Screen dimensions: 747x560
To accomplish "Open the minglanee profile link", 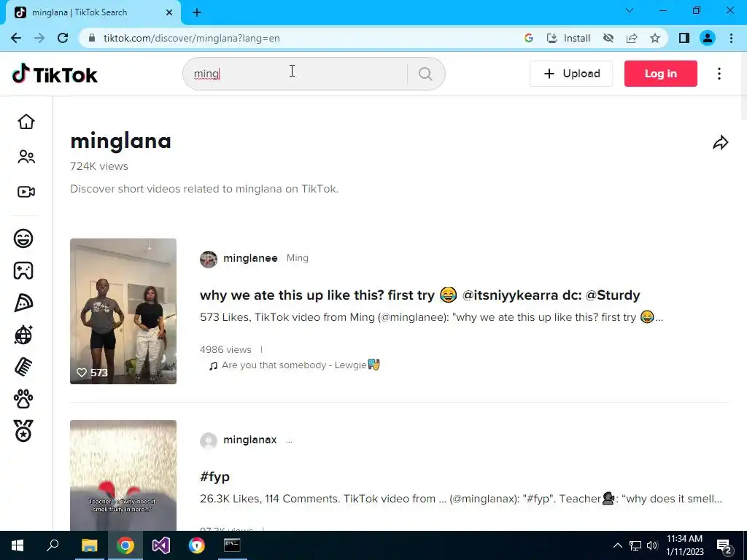I will 250,258.
